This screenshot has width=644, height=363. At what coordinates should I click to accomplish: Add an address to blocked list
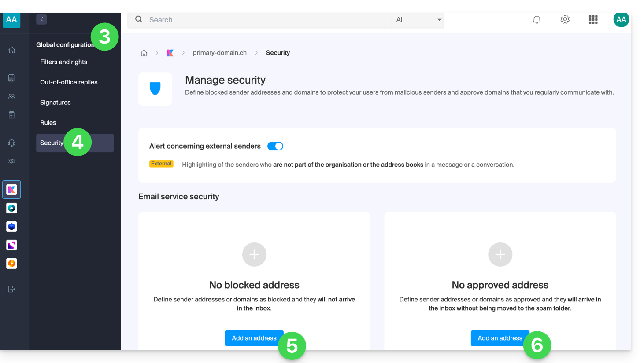point(253,338)
